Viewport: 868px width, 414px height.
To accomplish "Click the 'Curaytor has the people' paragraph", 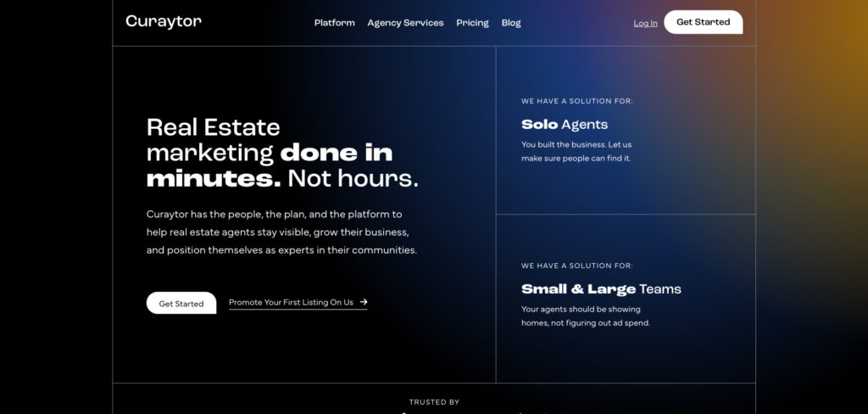I will [281, 232].
